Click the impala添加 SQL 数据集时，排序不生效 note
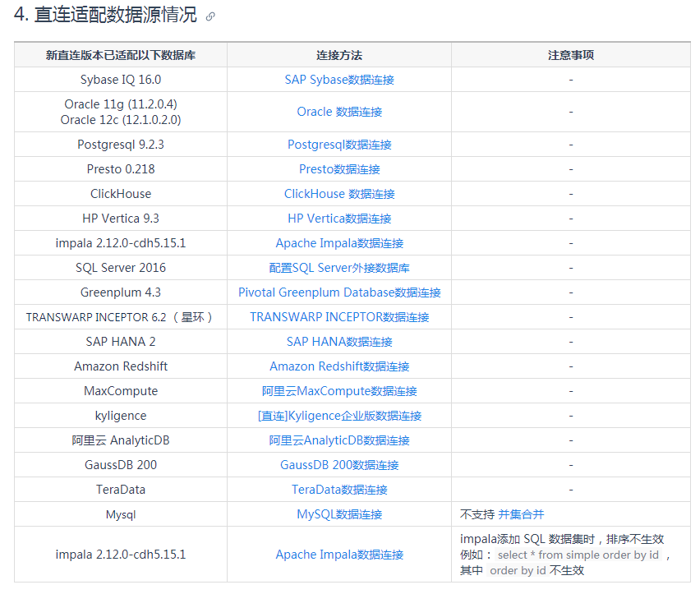Screen dimensions: 700x594 (x=562, y=539)
